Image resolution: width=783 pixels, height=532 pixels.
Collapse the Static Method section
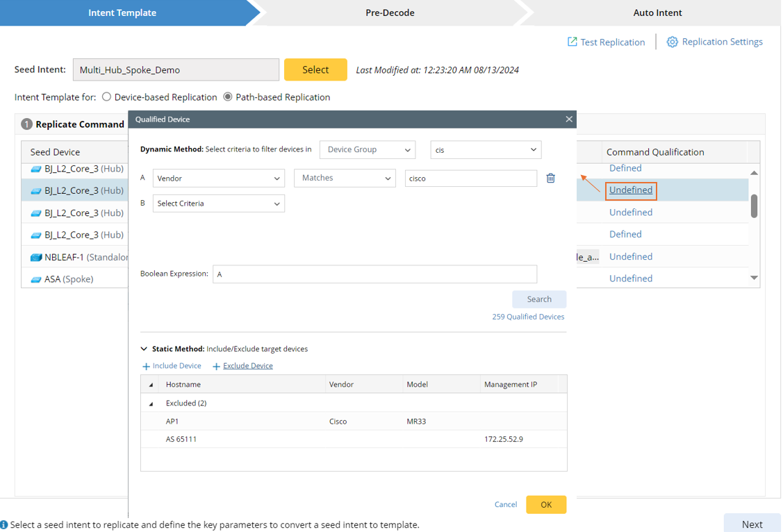[x=145, y=349]
